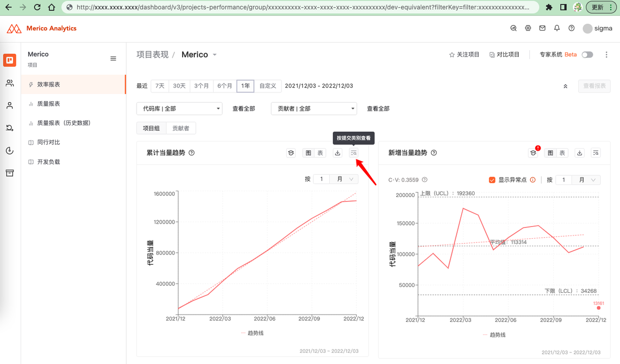Select the 自定义 custom range
The width and height of the screenshot is (620, 364).
coord(267,86)
